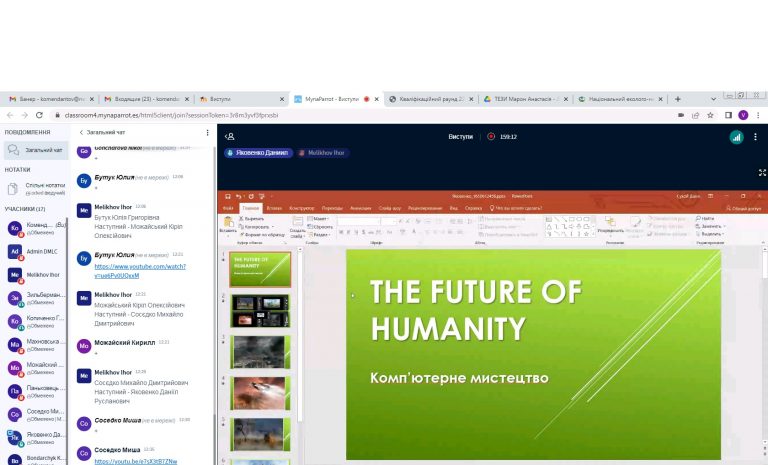Open Спільні нотатки shared notes
The width and height of the screenshot is (768, 465).
(x=40, y=185)
